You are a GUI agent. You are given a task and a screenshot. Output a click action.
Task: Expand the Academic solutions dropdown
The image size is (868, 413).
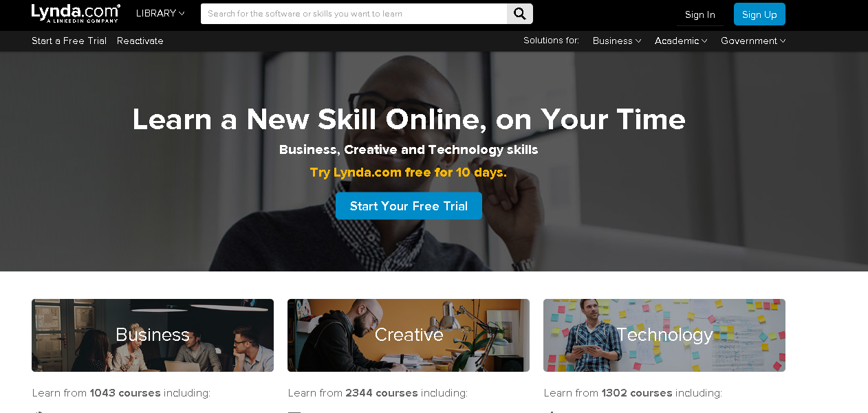[x=681, y=41]
